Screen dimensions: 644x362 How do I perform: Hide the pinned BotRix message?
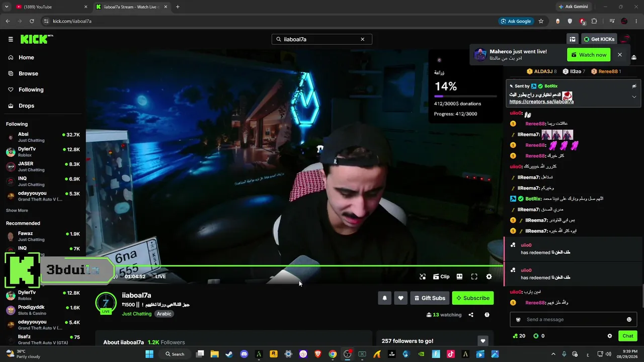pyautogui.click(x=634, y=86)
